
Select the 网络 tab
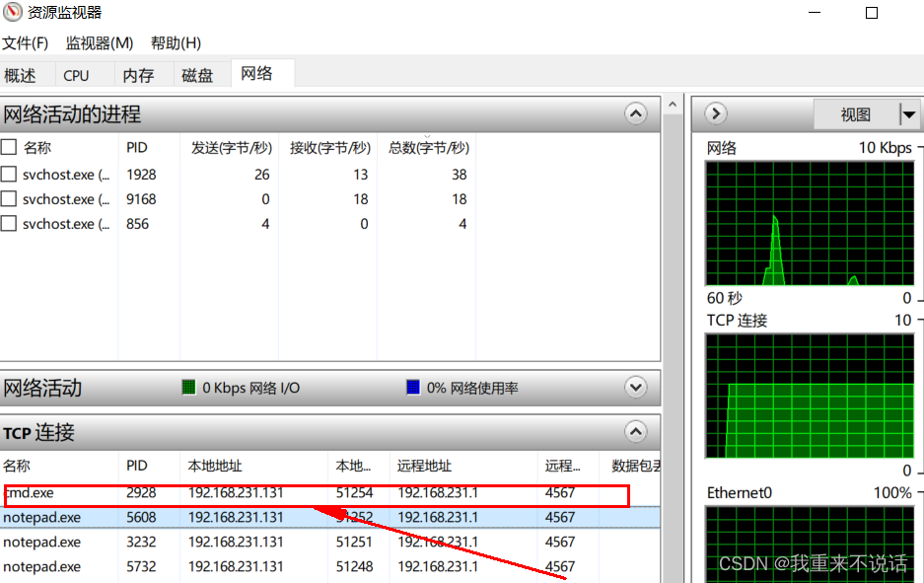(262, 73)
